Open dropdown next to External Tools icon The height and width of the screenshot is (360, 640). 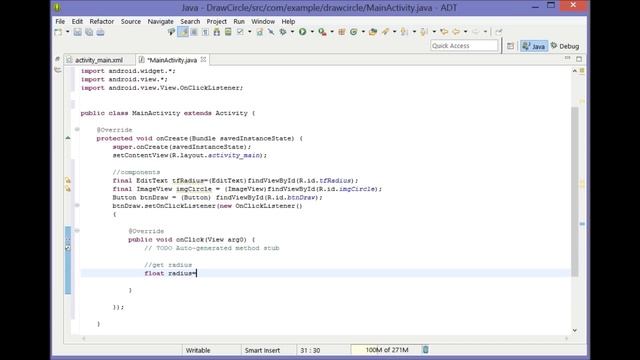[x=332, y=32]
